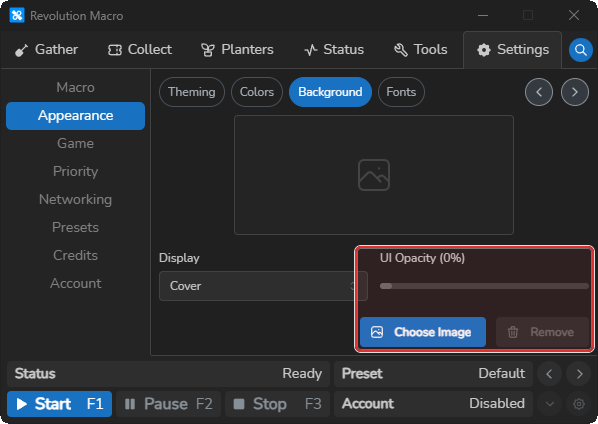Go to next appearance subtab arrow
The height and width of the screenshot is (424, 598).
point(575,92)
